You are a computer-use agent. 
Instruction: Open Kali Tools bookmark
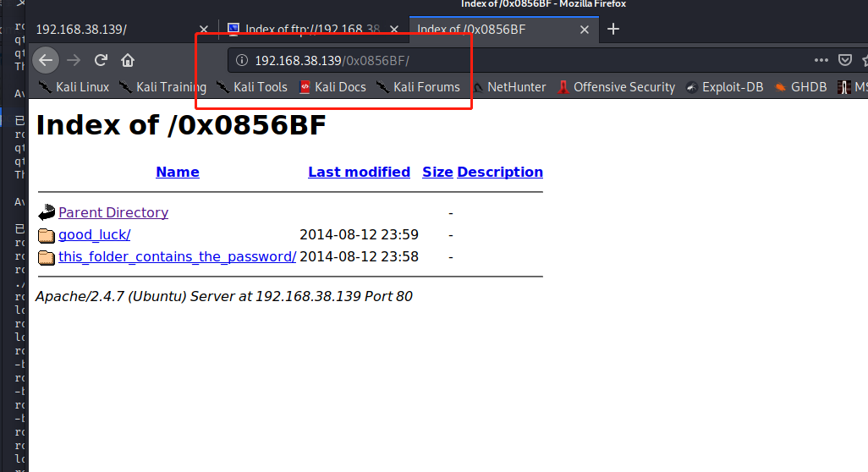252,87
